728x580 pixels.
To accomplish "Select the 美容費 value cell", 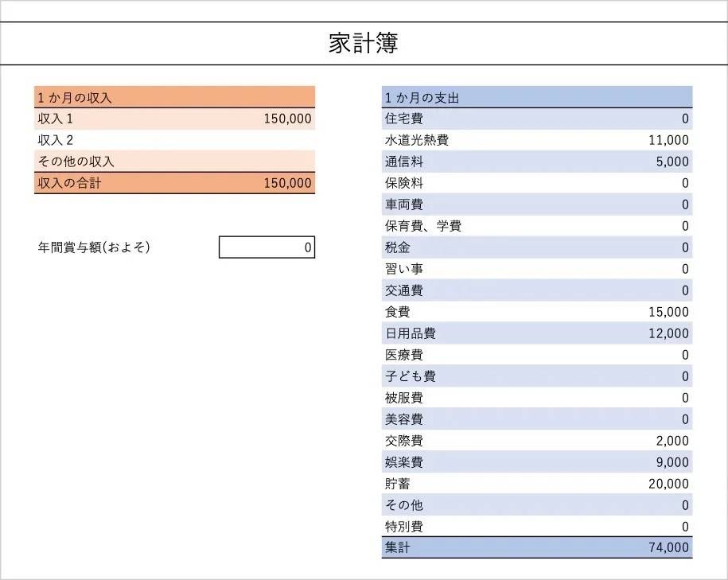I will 685,419.
